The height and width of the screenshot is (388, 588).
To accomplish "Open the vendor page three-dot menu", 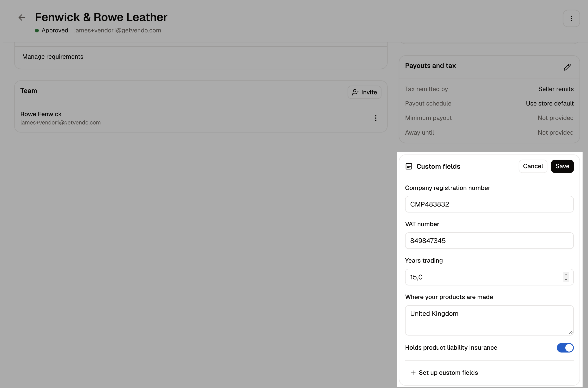I will [x=571, y=18].
